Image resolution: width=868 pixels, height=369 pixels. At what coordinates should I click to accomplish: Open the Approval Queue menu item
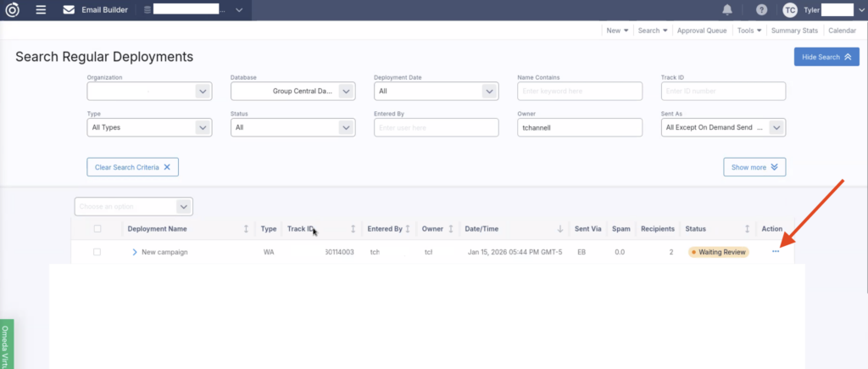pos(702,31)
